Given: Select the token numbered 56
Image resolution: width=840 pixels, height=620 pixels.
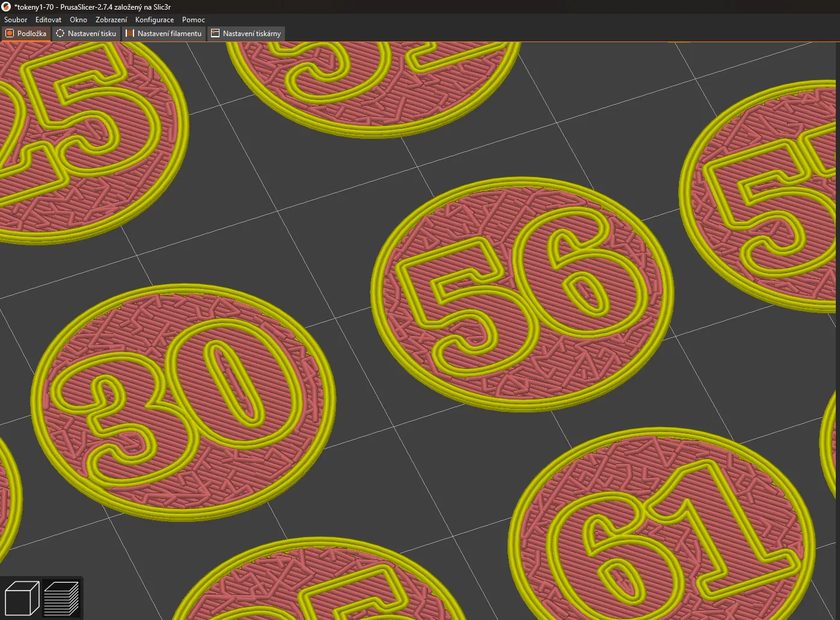Looking at the screenshot, I should click(522, 294).
